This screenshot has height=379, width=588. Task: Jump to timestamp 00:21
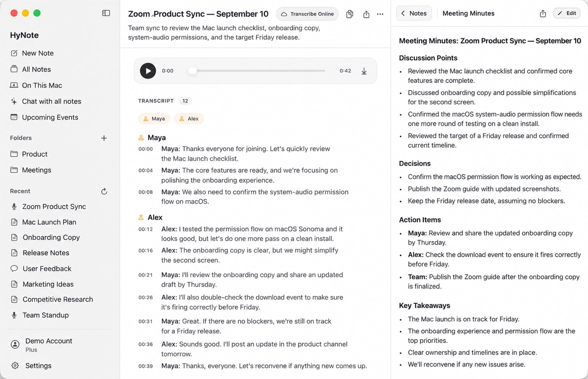point(146,275)
